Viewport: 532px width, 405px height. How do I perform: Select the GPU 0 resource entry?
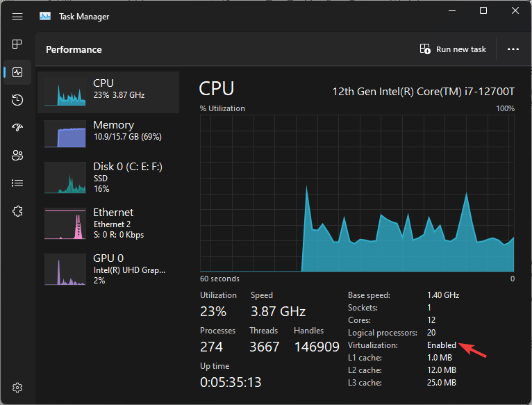108,270
